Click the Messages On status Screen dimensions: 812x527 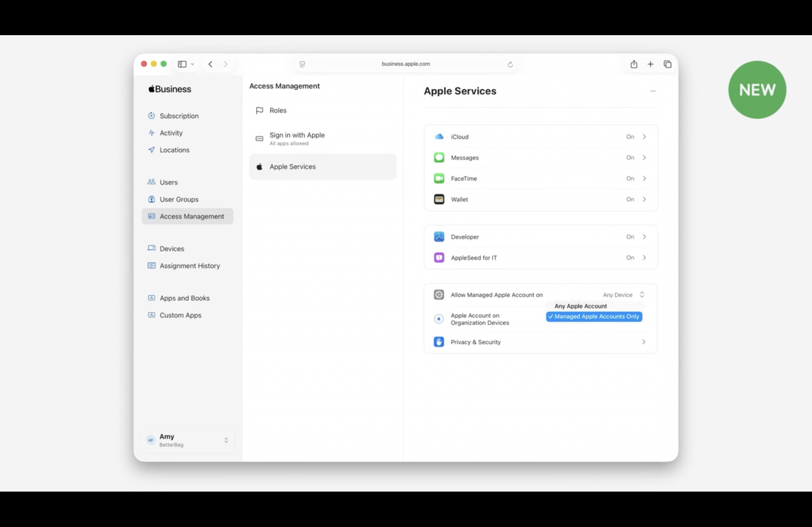[x=630, y=158]
